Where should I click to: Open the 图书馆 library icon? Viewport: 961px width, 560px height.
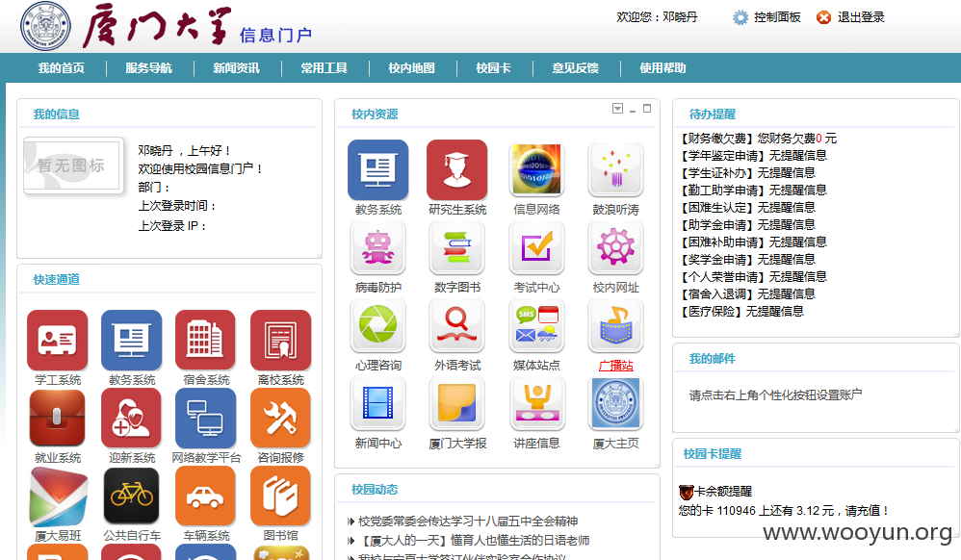click(x=281, y=496)
